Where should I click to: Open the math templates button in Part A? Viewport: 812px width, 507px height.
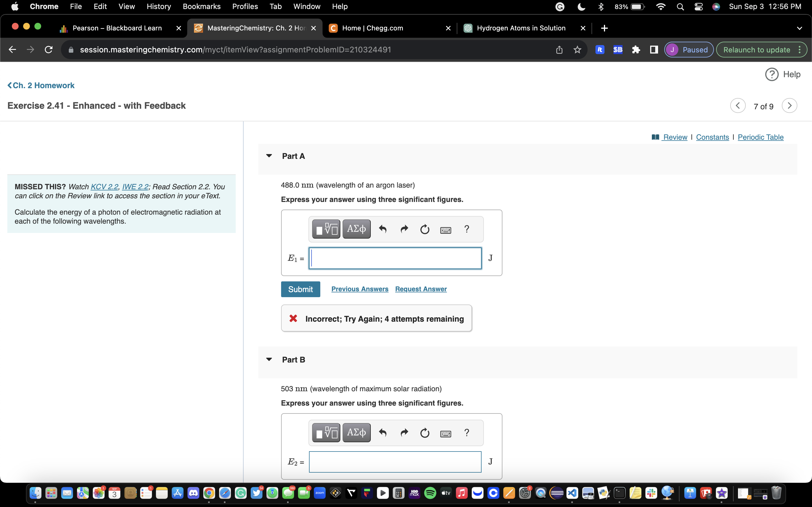(326, 229)
